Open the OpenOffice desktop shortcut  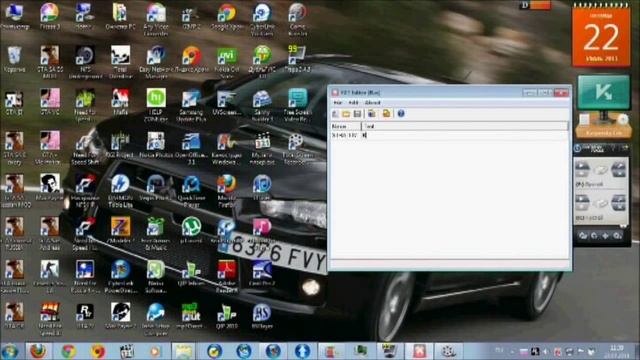(191, 148)
